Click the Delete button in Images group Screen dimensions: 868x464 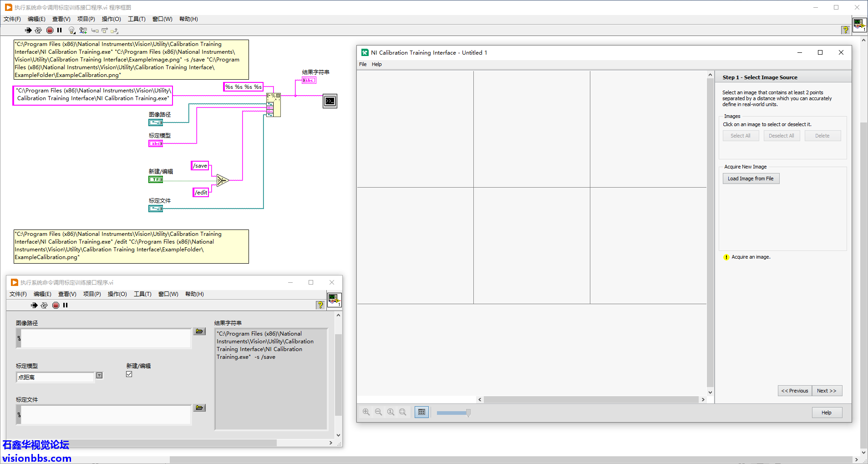pos(822,136)
